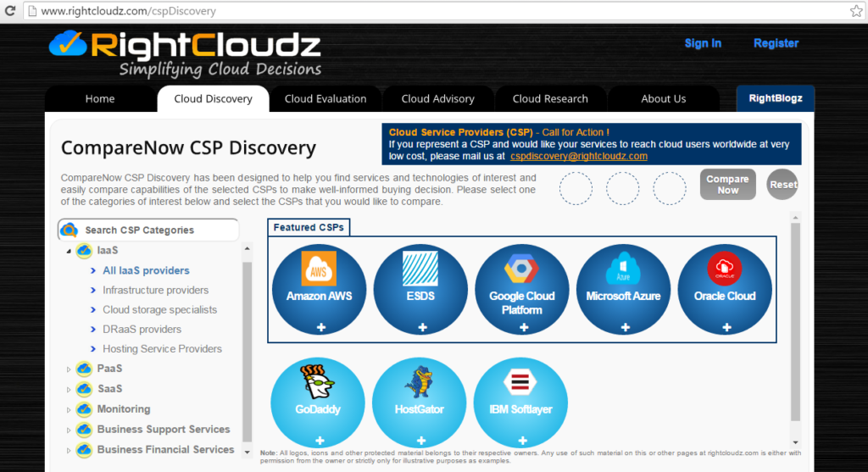Click the Monitoring cloud checkmark icon
The width and height of the screenshot is (868, 472).
[x=84, y=409]
